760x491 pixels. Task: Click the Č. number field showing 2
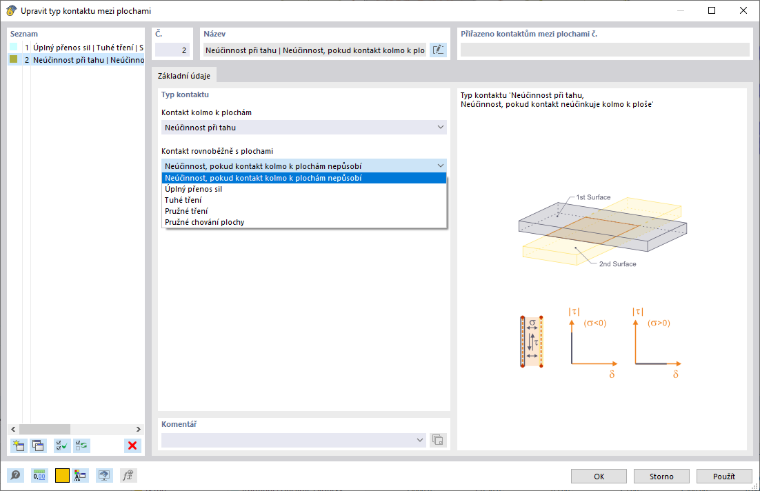172,50
